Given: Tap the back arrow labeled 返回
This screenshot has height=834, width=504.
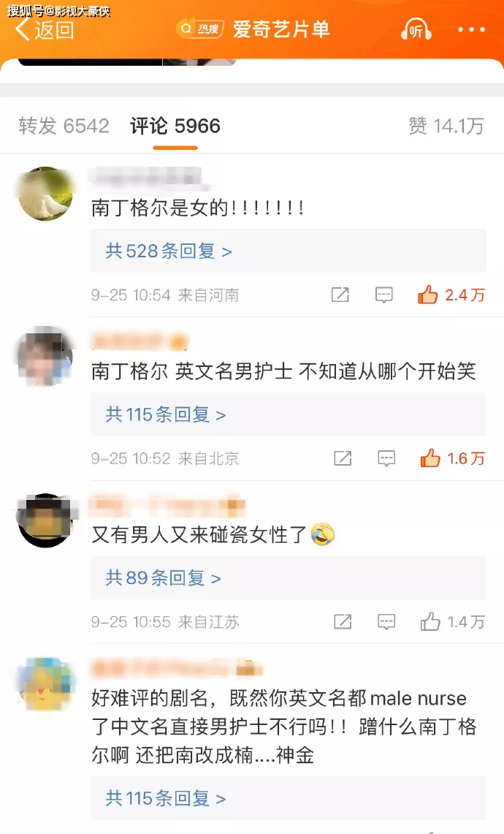Looking at the screenshot, I should coord(45,30).
